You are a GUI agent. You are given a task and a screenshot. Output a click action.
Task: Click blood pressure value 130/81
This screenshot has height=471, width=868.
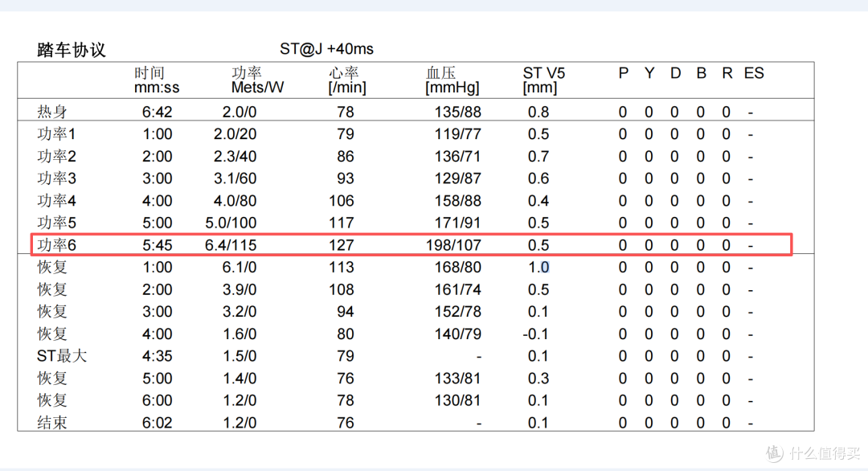[458, 400]
